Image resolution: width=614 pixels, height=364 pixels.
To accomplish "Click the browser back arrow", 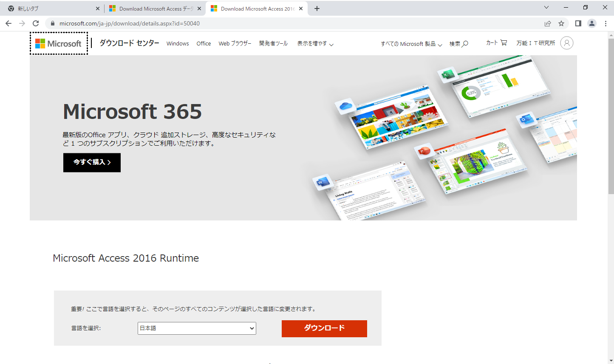I will [x=8, y=23].
